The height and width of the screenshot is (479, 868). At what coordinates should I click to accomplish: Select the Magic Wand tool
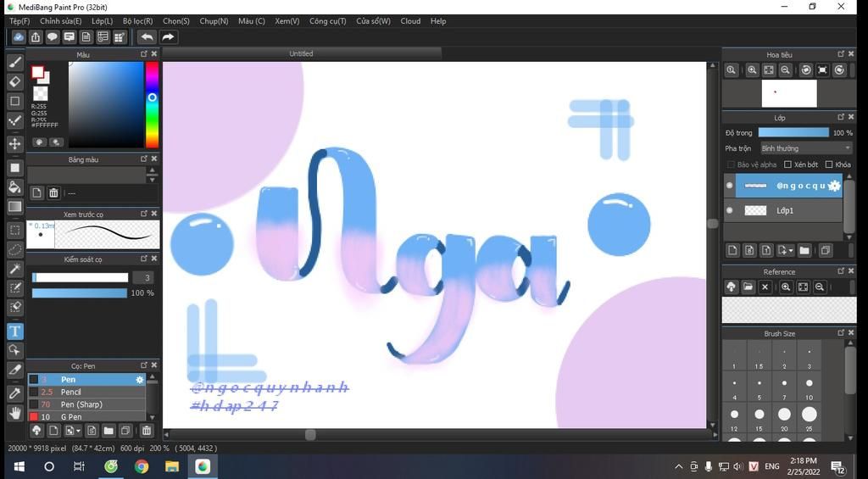(15, 269)
